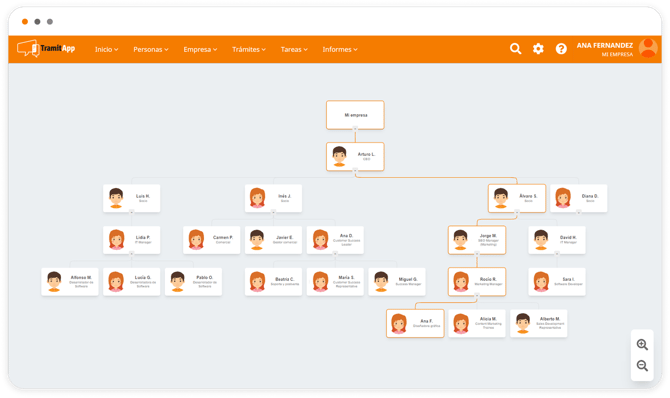
Task: Select Alberto M. card
Action: tap(539, 324)
